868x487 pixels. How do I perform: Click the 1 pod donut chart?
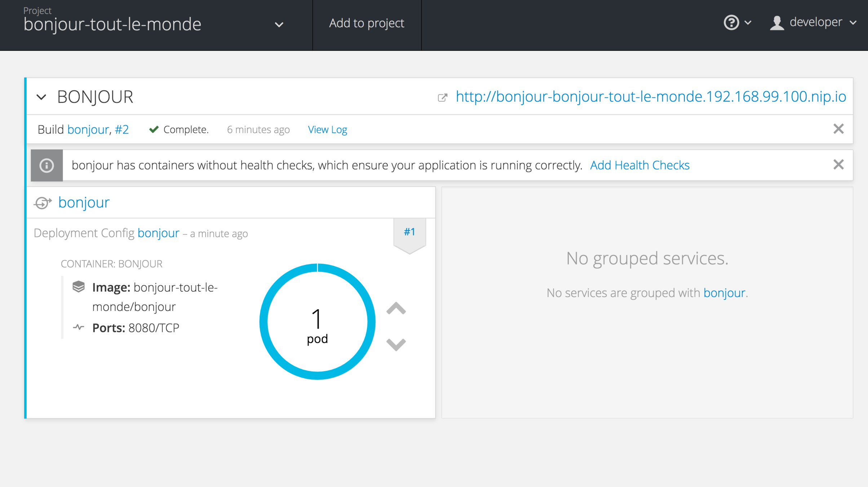(317, 322)
